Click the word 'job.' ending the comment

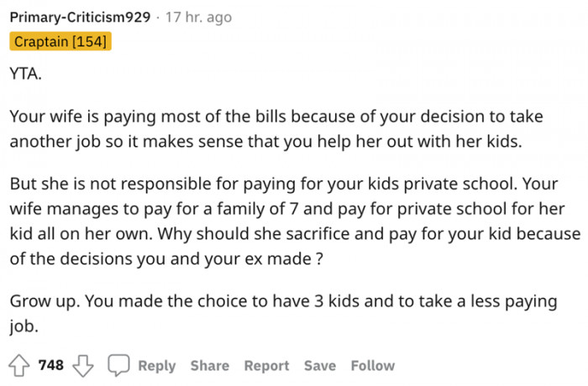(24, 324)
